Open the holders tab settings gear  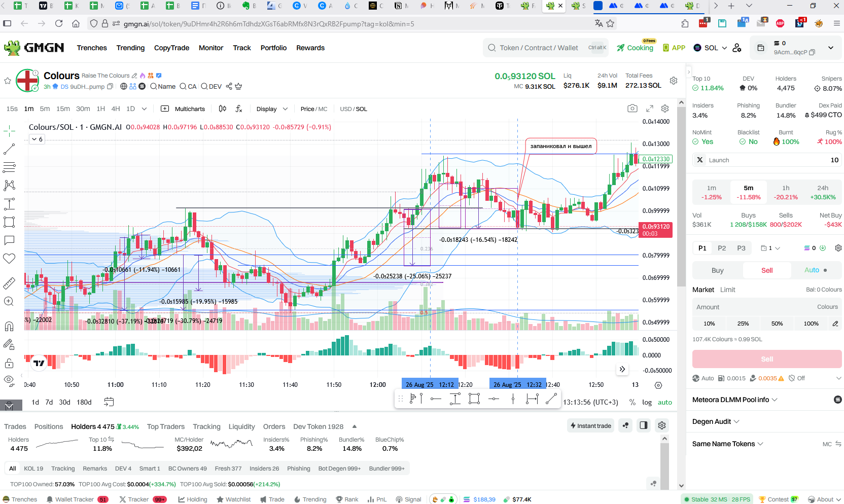coord(662,425)
